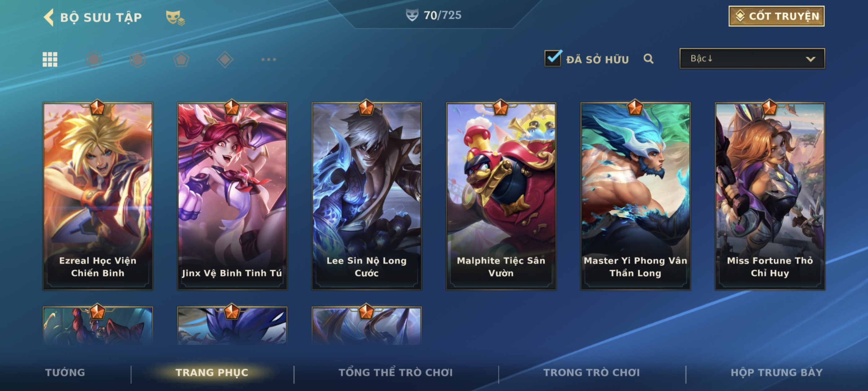The width and height of the screenshot is (868, 391).
Task: Expand sort options with the chevron arrow
Action: [x=810, y=59]
